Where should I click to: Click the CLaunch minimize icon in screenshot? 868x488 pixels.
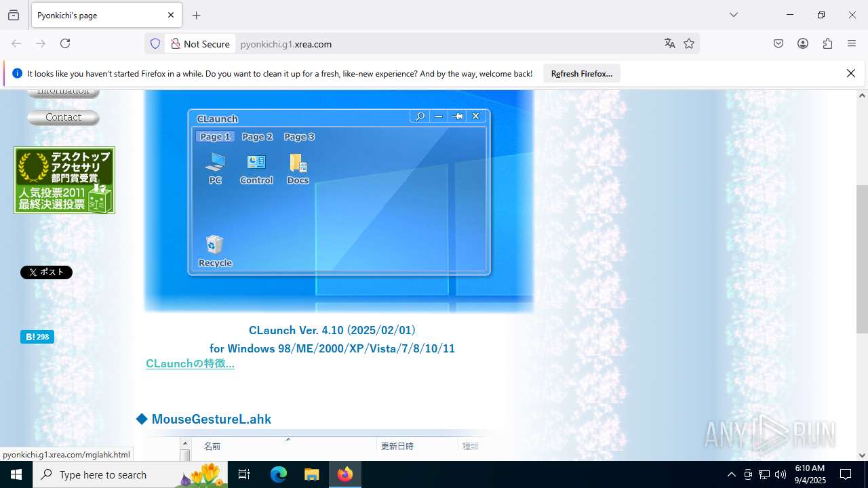click(439, 117)
